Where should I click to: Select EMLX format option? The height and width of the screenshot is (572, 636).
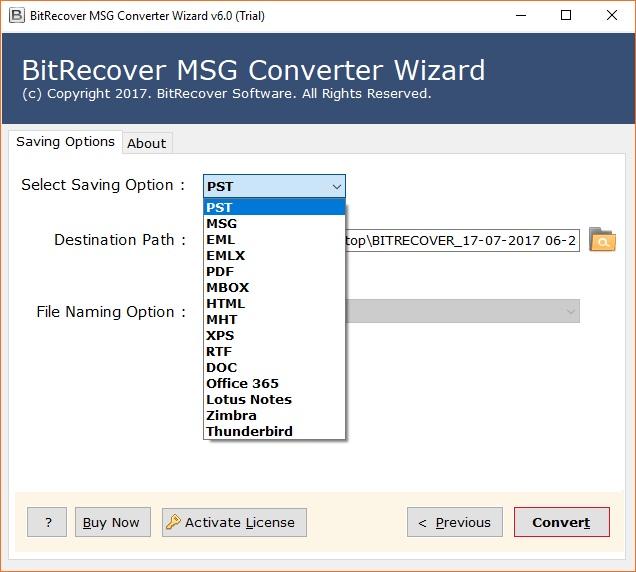[x=274, y=256]
